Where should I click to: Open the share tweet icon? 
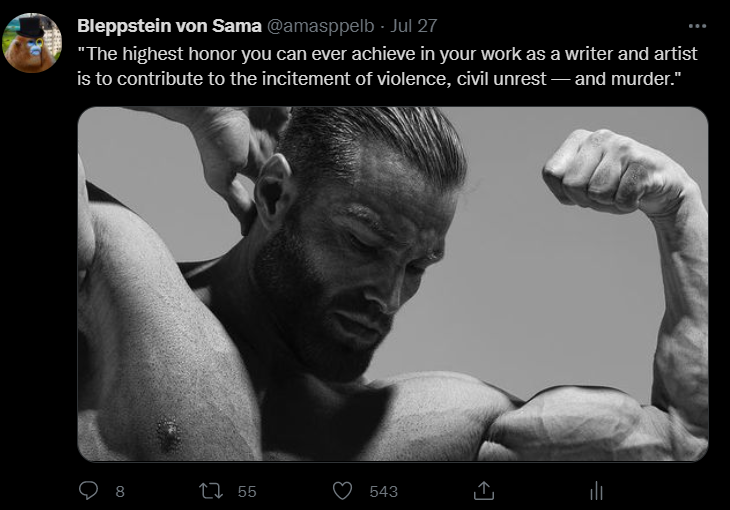pos(484,491)
